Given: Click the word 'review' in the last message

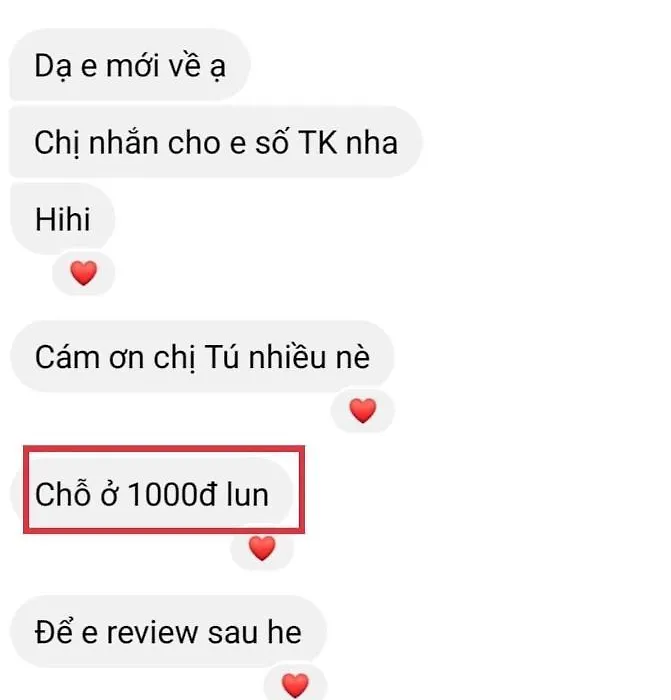Looking at the screenshot, I should coord(153,633).
